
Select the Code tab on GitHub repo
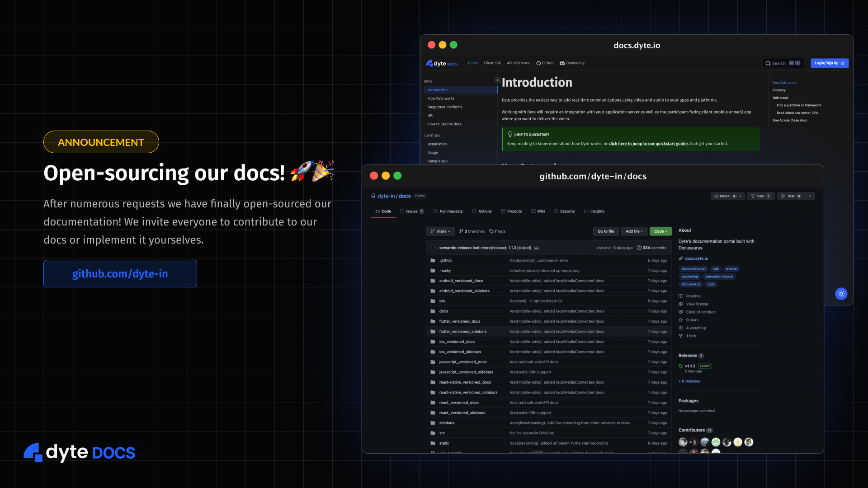point(383,211)
